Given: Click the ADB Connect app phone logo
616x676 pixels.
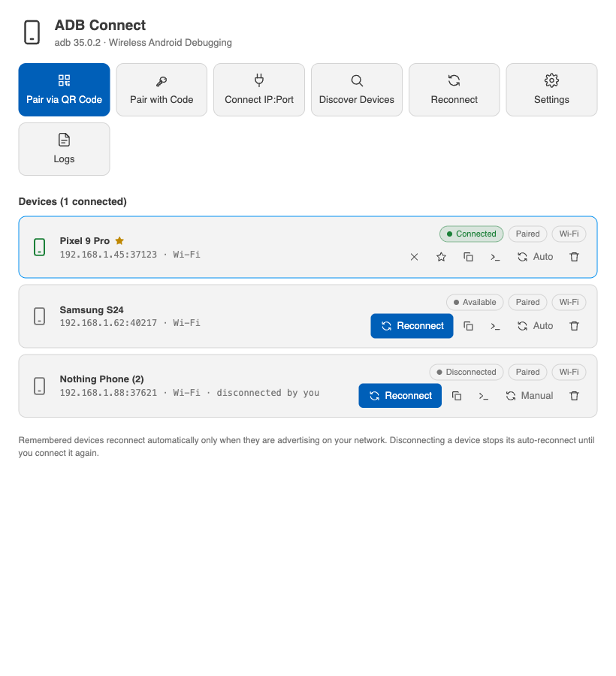Looking at the screenshot, I should coord(32,32).
